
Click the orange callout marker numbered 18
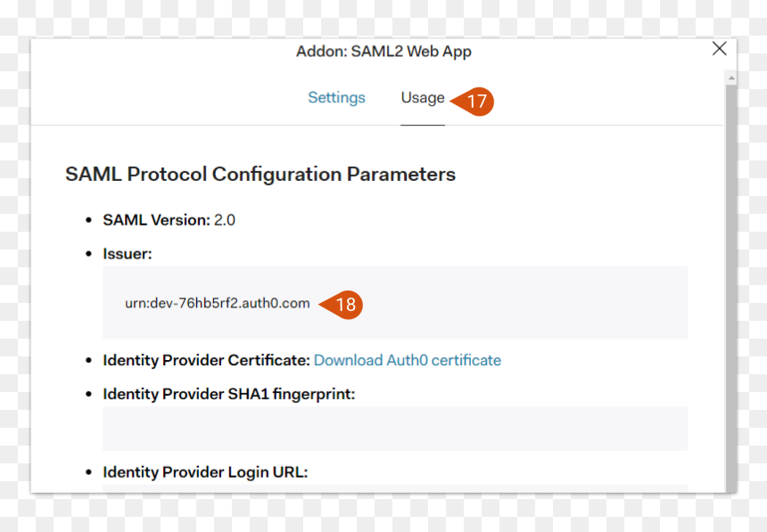pos(342,305)
